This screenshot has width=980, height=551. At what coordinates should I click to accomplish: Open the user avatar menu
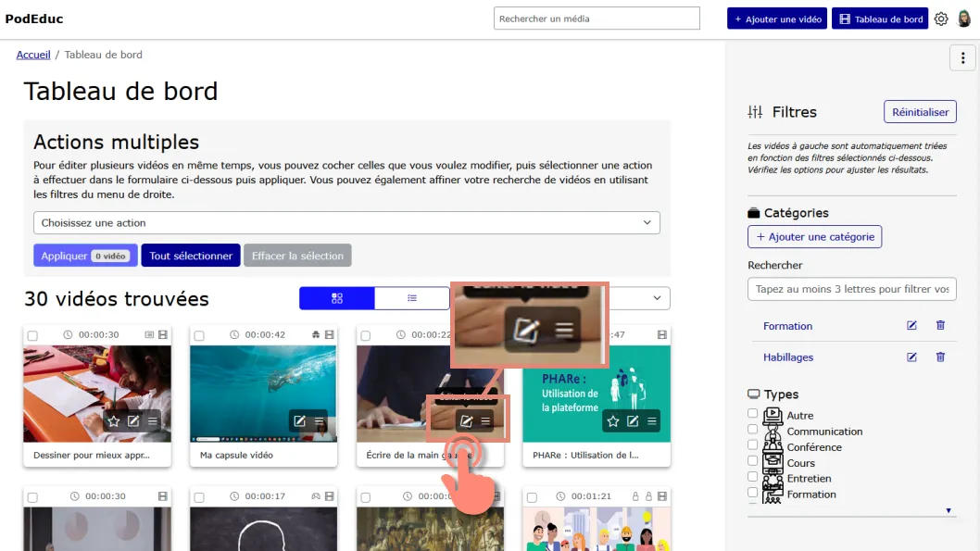coord(964,19)
